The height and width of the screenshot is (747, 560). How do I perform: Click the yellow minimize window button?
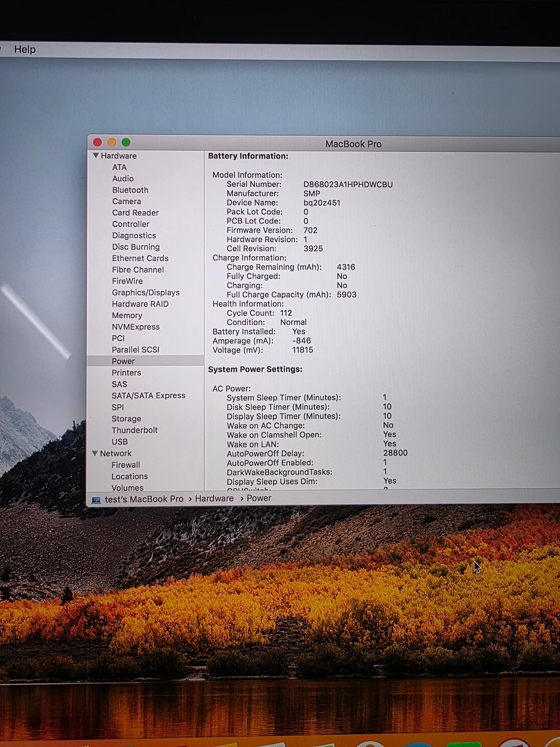[112, 142]
